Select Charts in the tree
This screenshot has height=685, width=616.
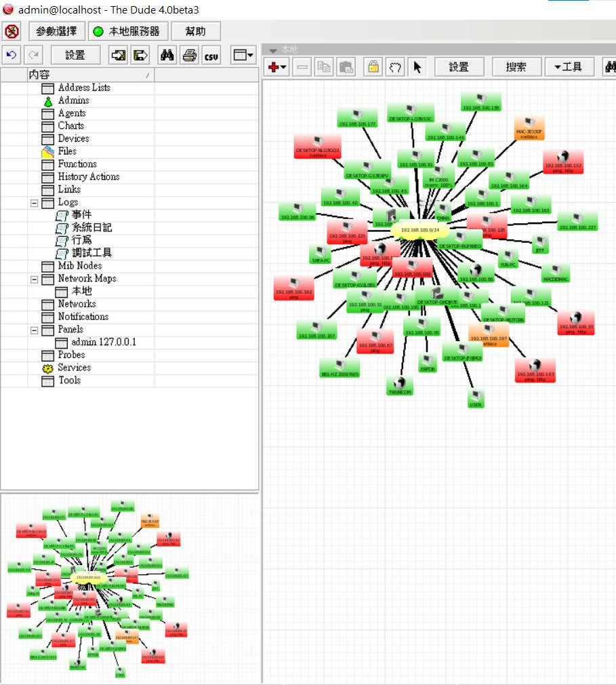click(70, 126)
